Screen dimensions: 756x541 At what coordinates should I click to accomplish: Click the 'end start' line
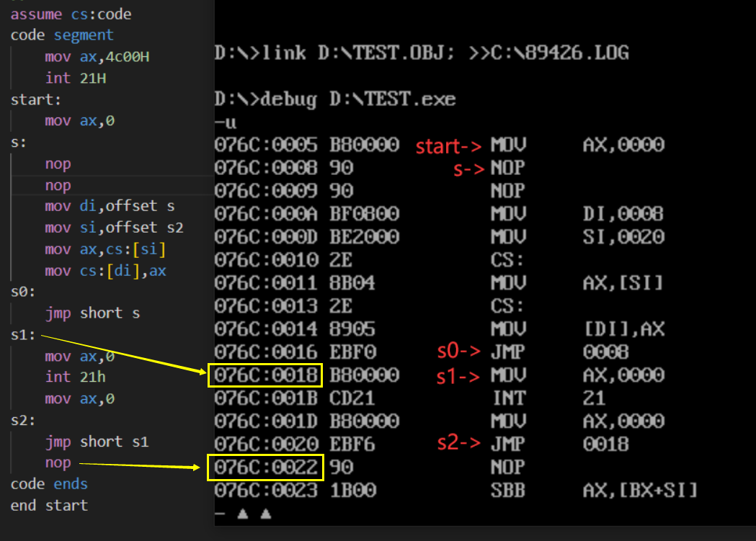49,506
